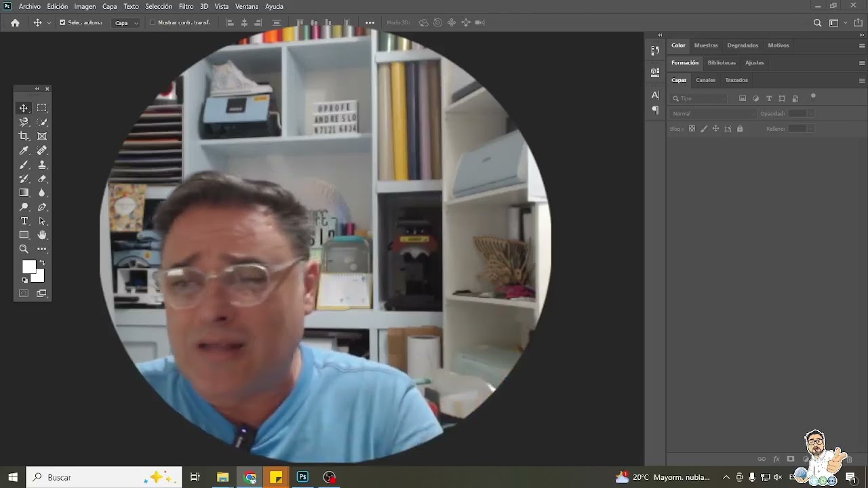
Task: Open the Capas panel flyout menu
Action: (x=862, y=80)
